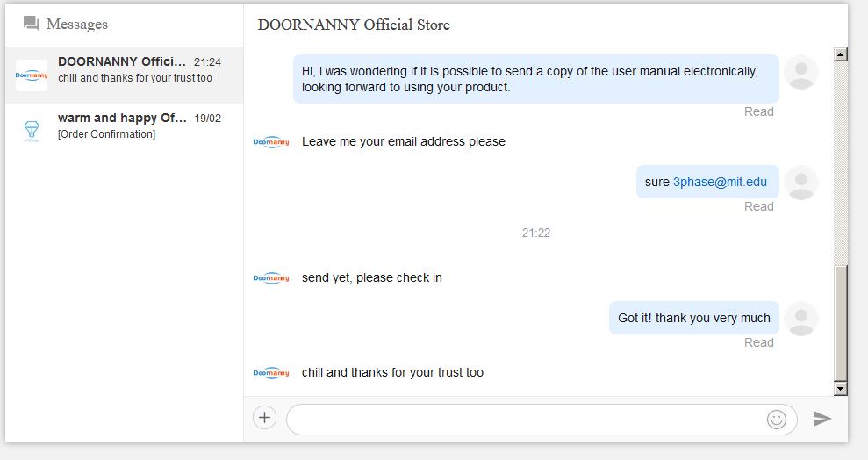Click the 'send yet, please check in' message
Viewport: 868px width, 460px height.
coord(372,278)
